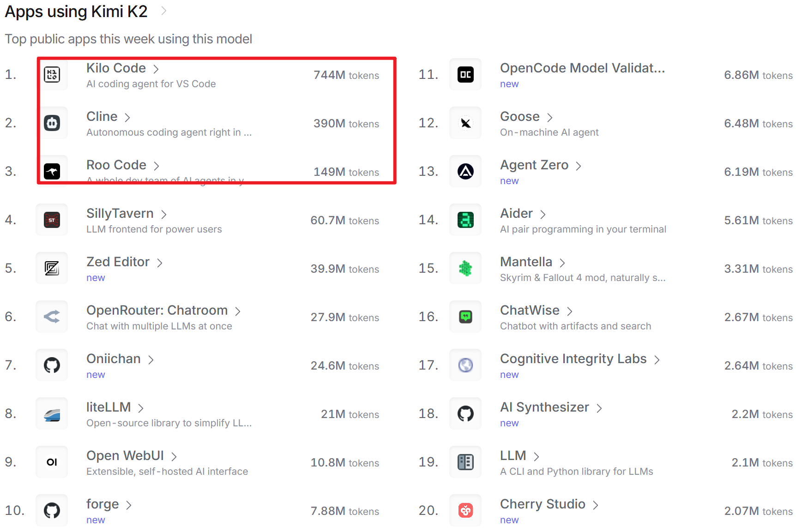Click 'A CLI and Python library for LLMs'

click(x=577, y=472)
